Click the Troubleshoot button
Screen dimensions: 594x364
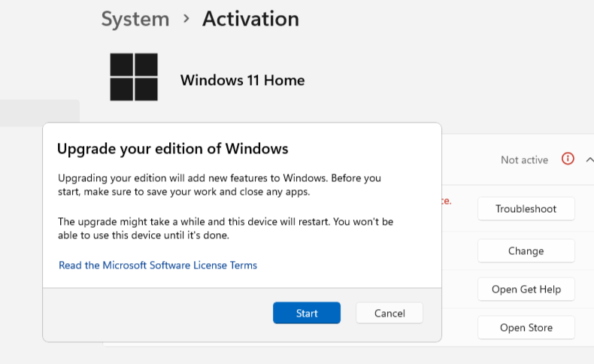pos(526,209)
